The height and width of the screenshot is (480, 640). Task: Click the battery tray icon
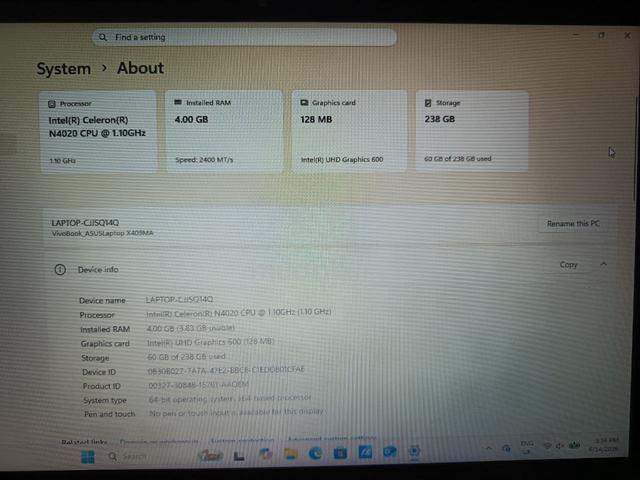[574, 445]
